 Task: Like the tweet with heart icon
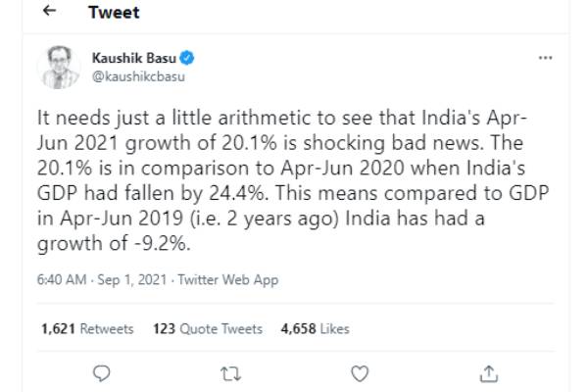[x=360, y=372]
